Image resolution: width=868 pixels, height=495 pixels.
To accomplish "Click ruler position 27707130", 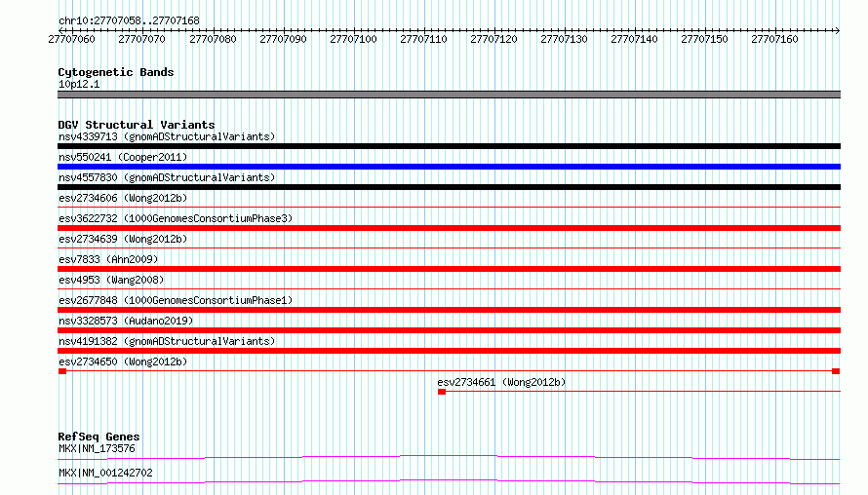I will 564,39.
